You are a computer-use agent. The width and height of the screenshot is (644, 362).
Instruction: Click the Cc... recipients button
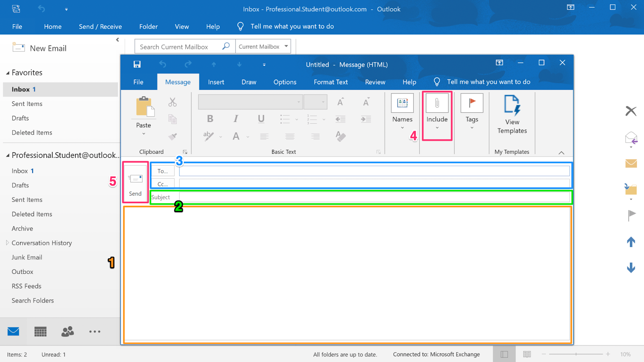[x=163, y=184]
